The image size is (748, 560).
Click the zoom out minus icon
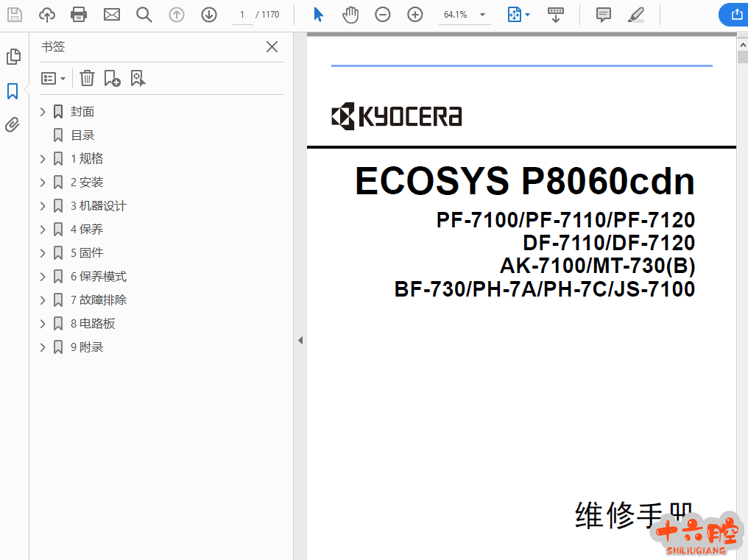(x=383, y=15)
